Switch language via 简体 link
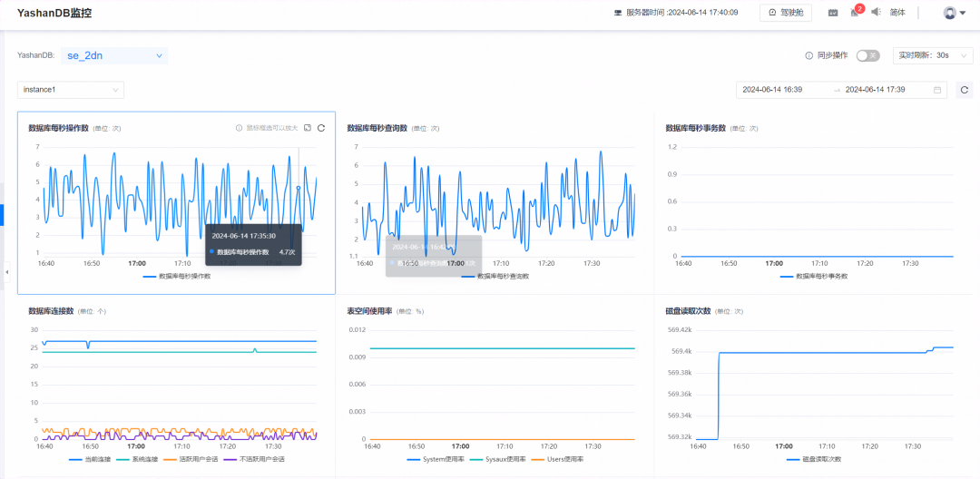This screenshot has width=980, height=479. (897, 13)
